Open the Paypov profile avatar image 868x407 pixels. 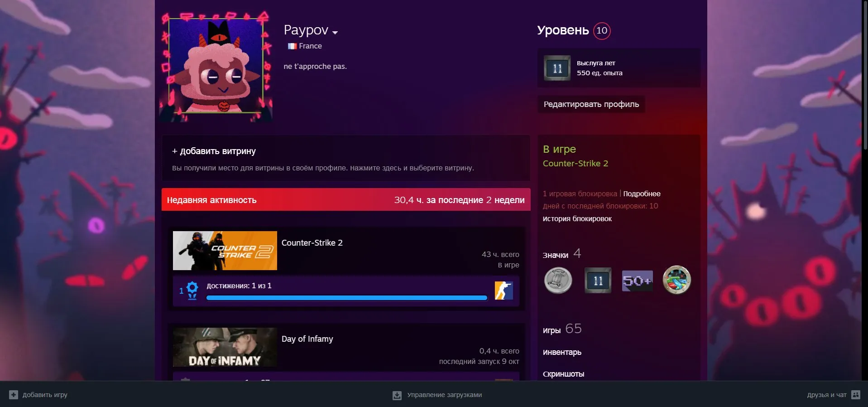pyautogui.click(x=216, y=66)
